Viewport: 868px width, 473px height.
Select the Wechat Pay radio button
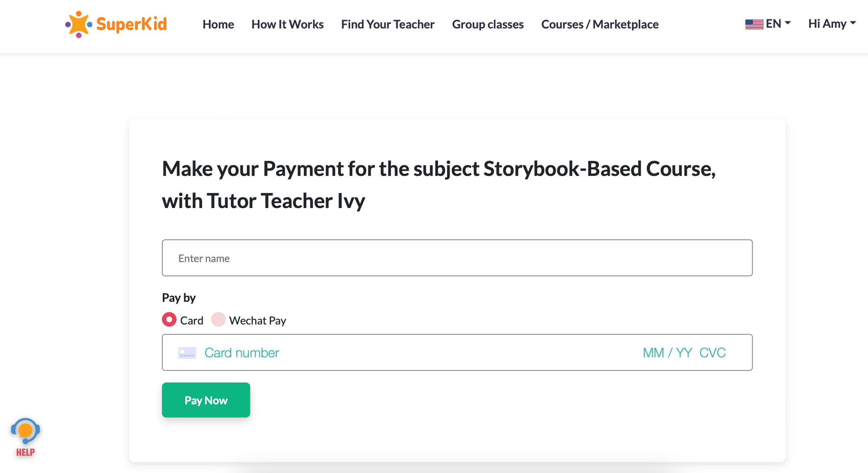tap(218, 320)
